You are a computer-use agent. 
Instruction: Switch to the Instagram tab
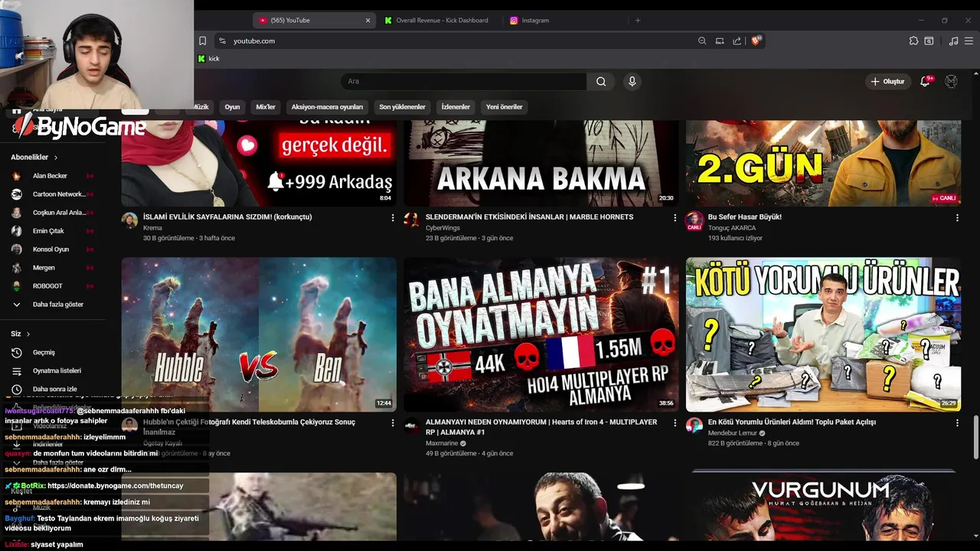pyautogui.click(x=564, y=21)
